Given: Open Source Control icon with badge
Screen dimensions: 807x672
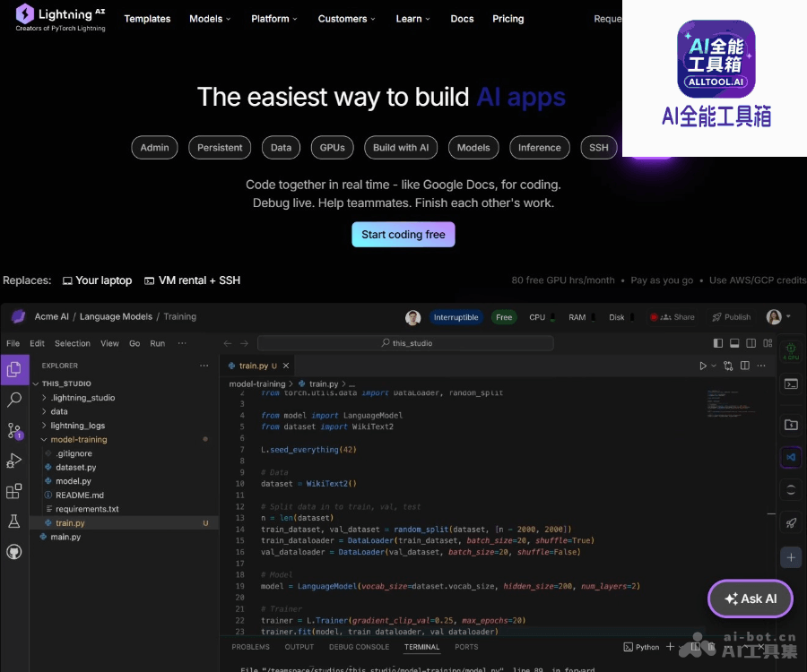Looking at the screenshot, I should [x=14, y=431].
